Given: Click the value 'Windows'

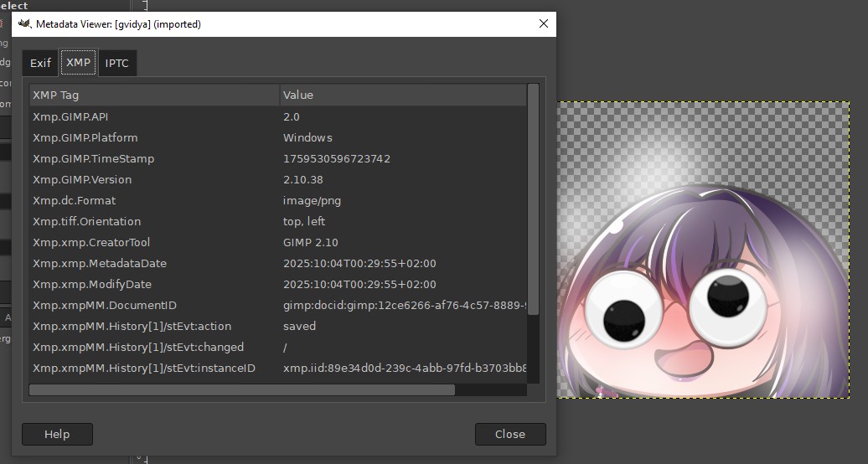Looking at the screenshot, I should coord(307,138).
